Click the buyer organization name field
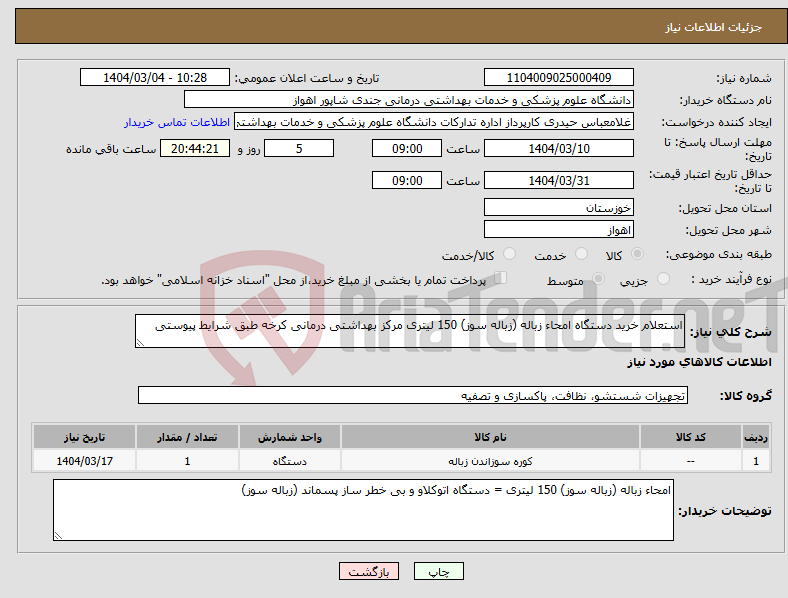 (x=409, y=99)
